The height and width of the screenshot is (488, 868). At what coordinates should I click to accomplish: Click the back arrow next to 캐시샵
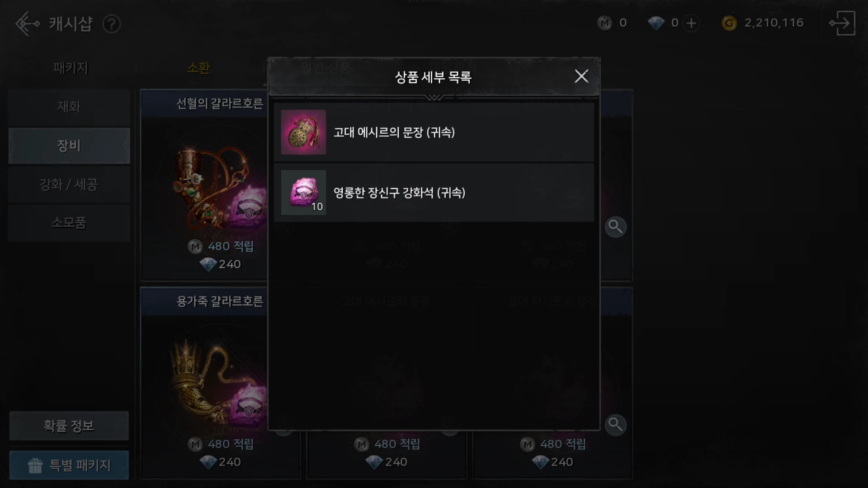[27, 23]
